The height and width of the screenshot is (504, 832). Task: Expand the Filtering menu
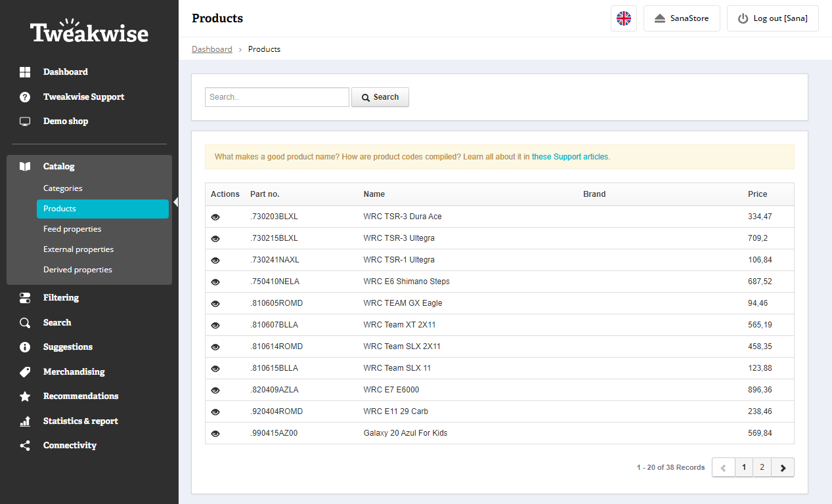coord(61,298)
